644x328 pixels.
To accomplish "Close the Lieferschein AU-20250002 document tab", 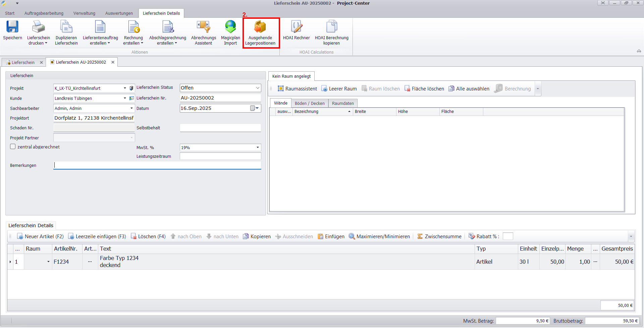I will point(113,62).
